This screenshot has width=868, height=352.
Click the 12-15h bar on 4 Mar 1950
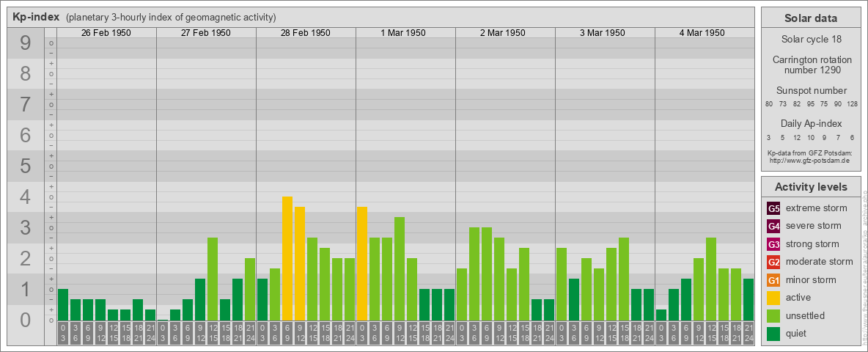[x=711, y=279]
